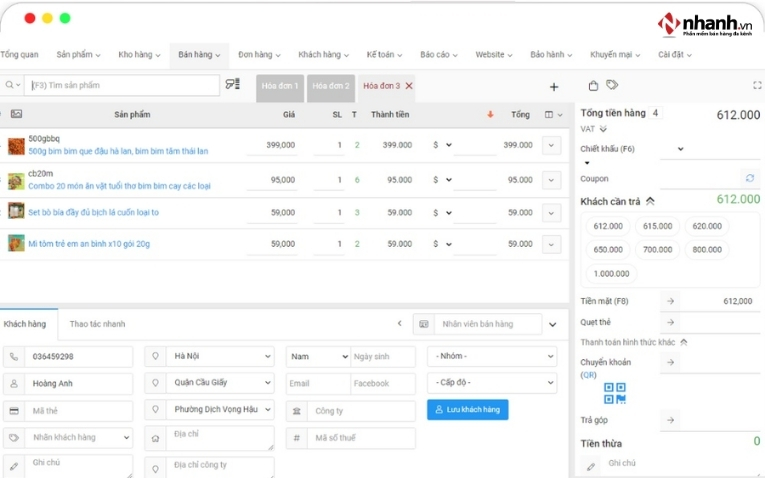Switch to the Hóa đơn 1 tab
765x478 pixels.
(280, 88)
